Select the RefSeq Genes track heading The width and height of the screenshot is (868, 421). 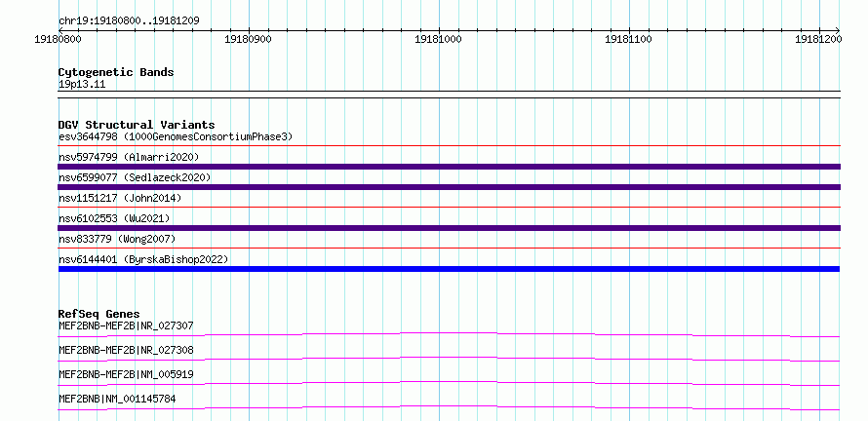pyautogui.click(x=99, y=314)
